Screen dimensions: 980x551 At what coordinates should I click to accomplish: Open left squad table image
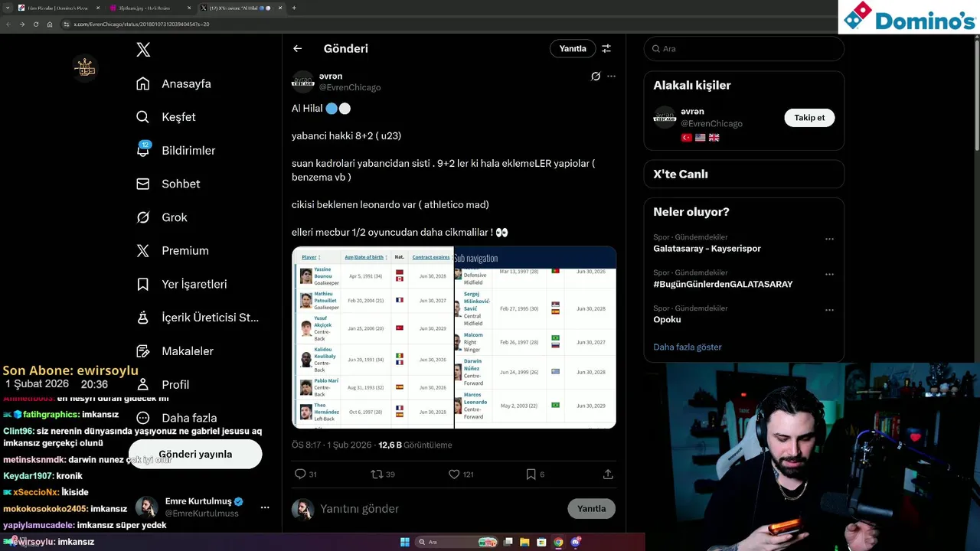(x=373, y=337)
